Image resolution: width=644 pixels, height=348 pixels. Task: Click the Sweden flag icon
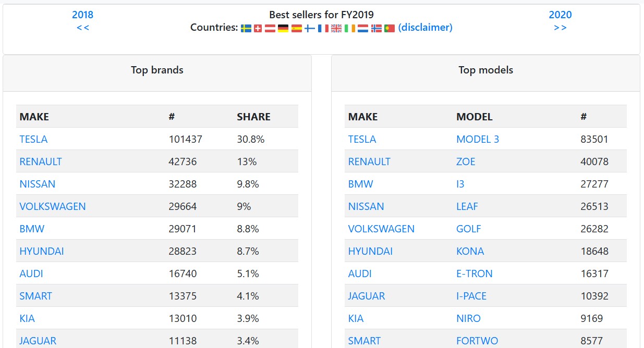pyautogui.click(x=246, y=28)
